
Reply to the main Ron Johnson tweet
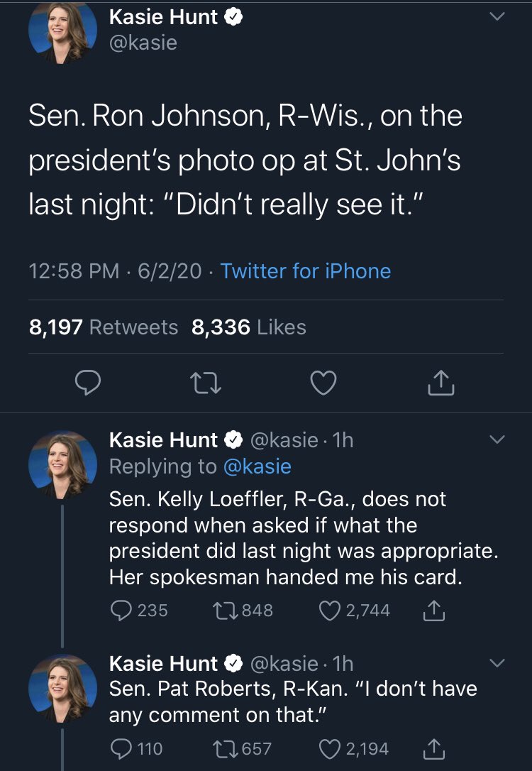[87, 383]
